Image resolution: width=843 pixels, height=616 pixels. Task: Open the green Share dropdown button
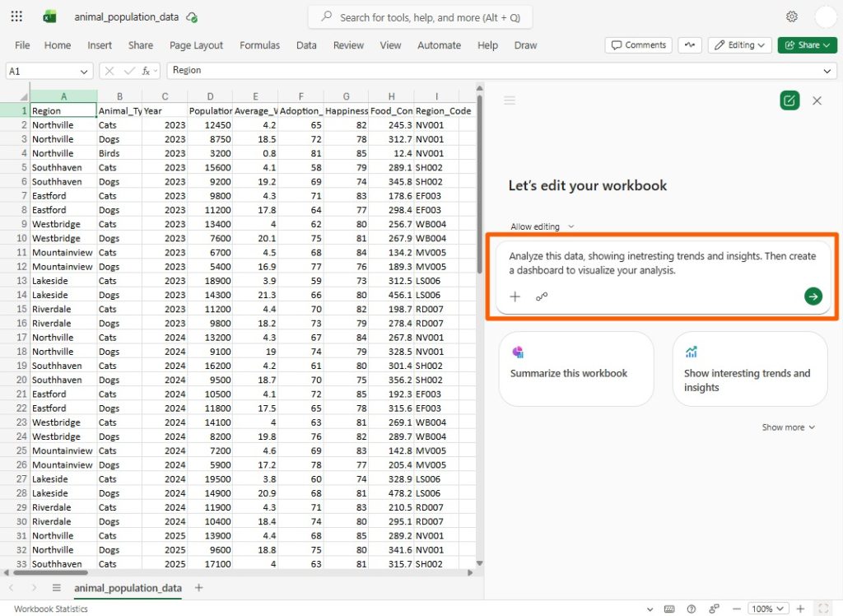[807, 45]
